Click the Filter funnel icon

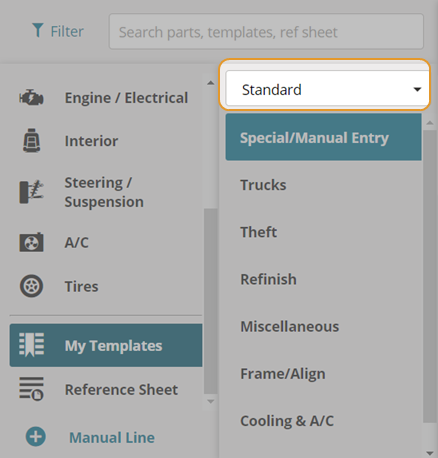[38, 30]
